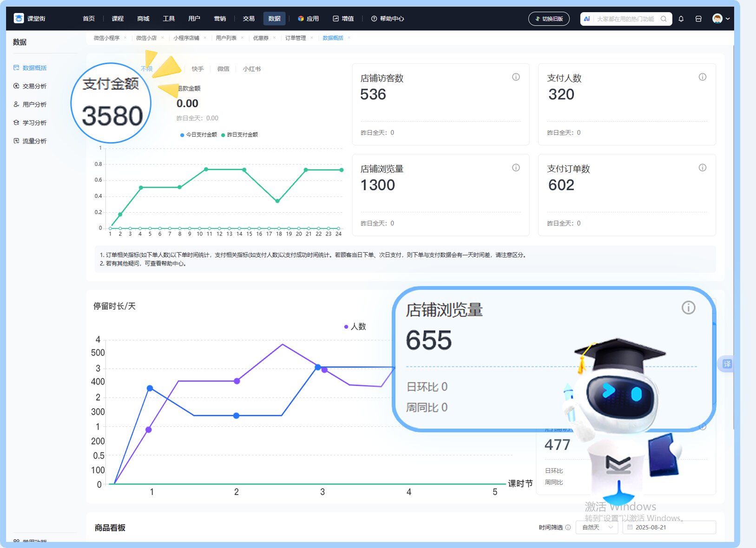Click the calendar icon in date field
Image resolution: width=756 pixels, height=548 pixels.
(630, 527)
